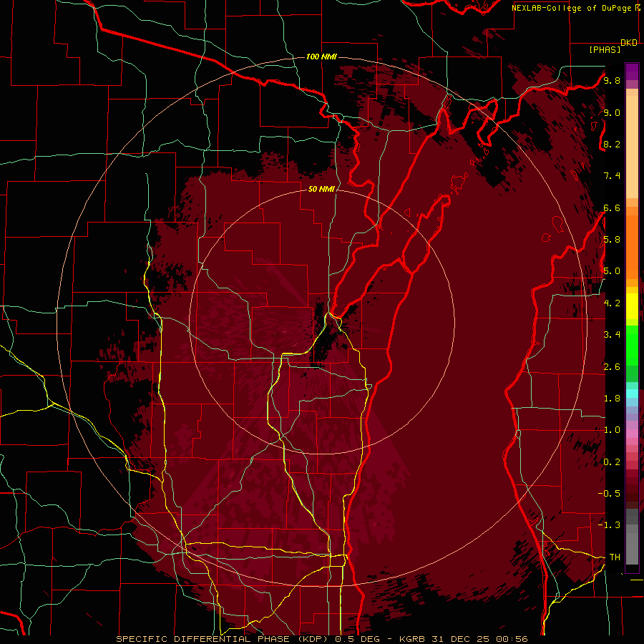Click the '1.0' color scale value
Screen dimensions: 644x644
click(612, 430)
